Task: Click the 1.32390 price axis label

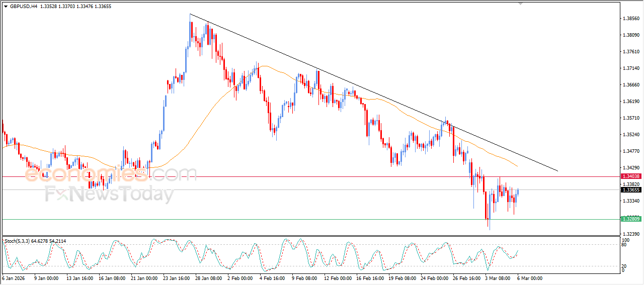Action: pos(631,234)
